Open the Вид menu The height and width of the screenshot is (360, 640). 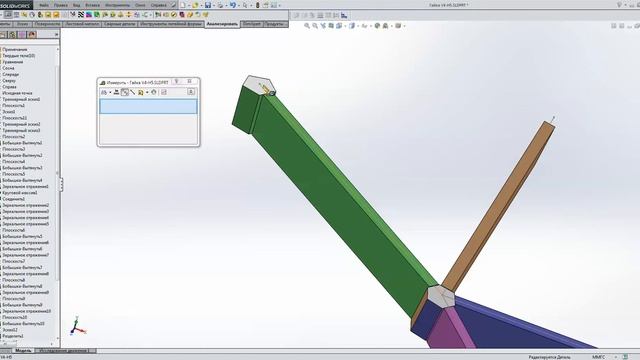[76, 5]
